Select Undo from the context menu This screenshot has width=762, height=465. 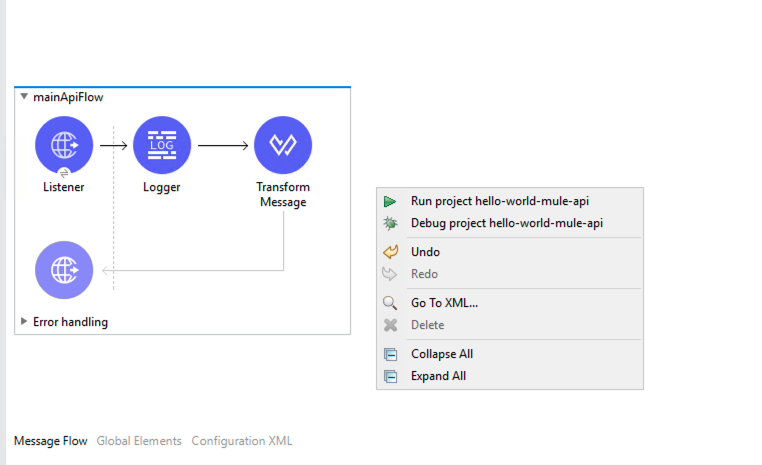tap(510, 252)
